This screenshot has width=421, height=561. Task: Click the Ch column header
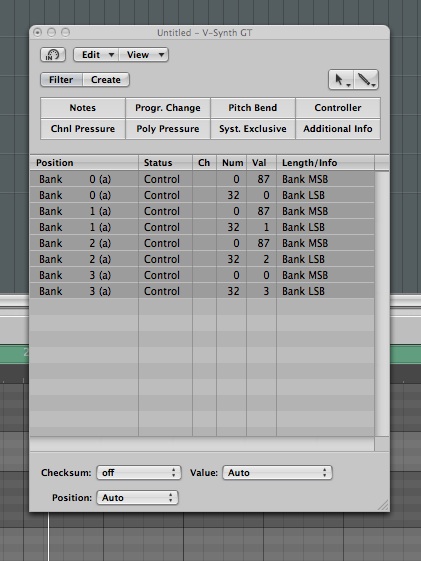coord(204,163)
